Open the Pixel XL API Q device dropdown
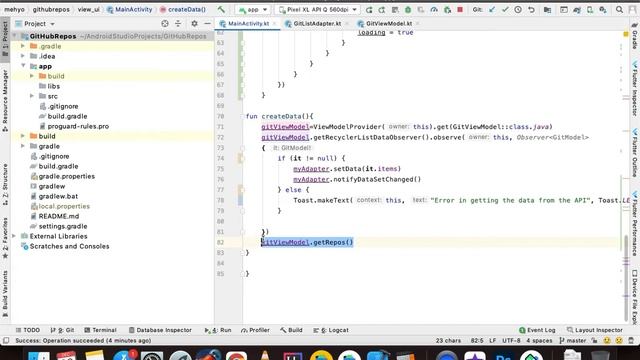This screenshot has height=360, width=640. point(317,9)
